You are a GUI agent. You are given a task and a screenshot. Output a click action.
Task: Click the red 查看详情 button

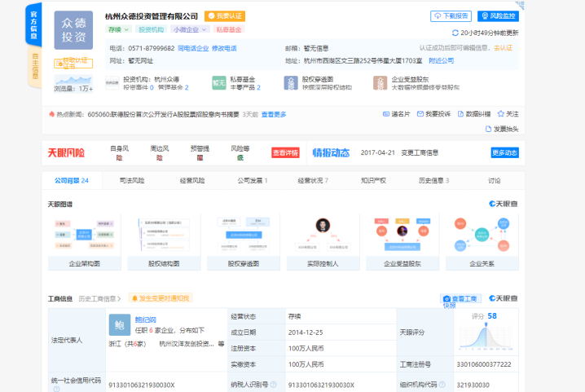[x=285, y=152]
